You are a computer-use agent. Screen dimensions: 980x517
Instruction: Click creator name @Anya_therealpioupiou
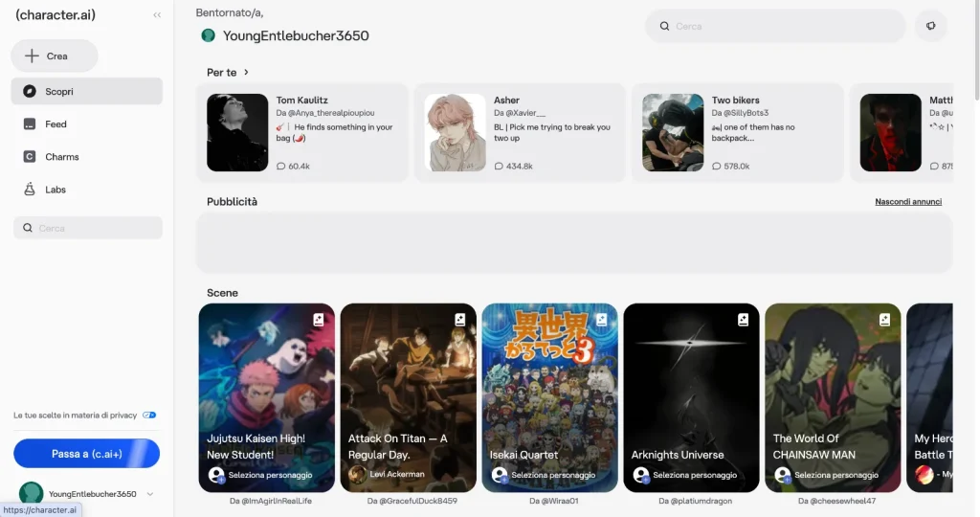pyautogui.click(x=330, y=113)
